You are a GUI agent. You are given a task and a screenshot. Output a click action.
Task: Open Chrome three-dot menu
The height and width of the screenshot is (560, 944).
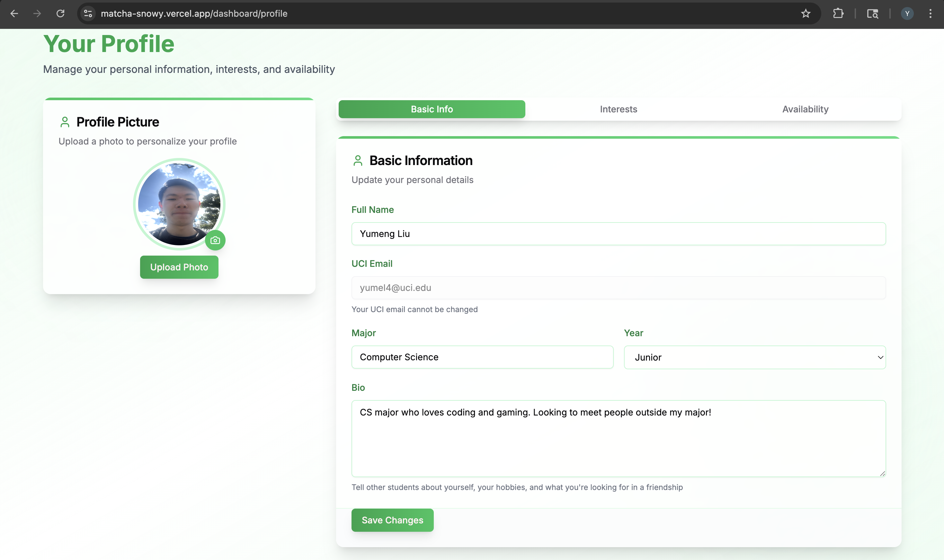(930, 13)
